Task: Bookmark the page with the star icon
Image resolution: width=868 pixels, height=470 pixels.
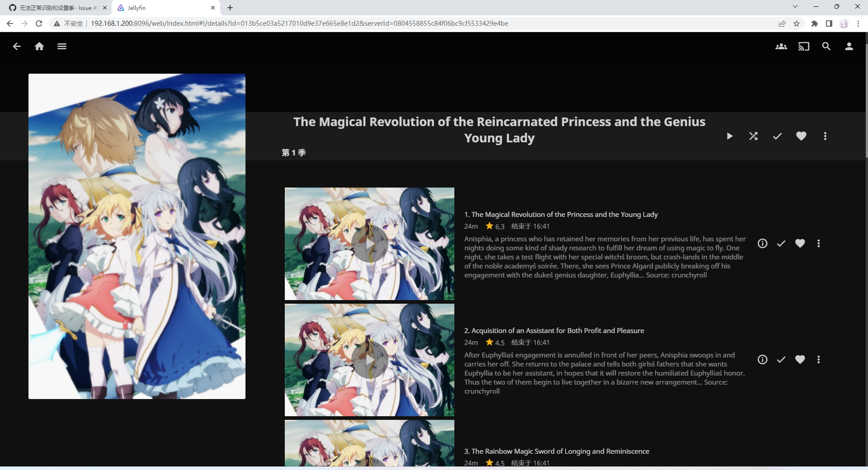Action: (797, 23)
